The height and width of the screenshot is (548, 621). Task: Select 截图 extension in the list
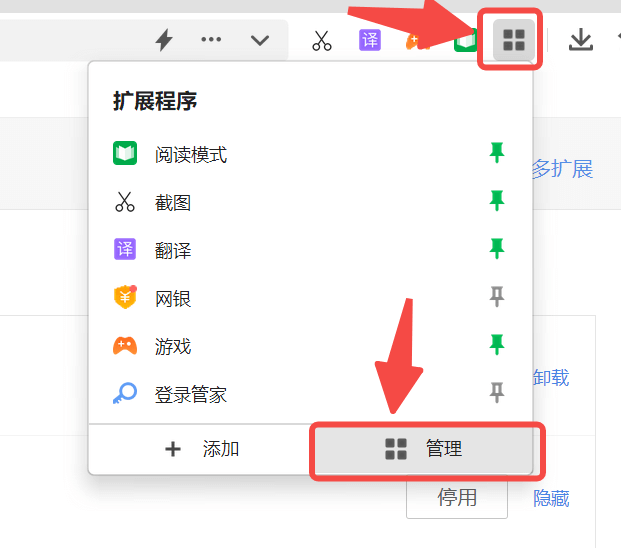coord(173,203)
